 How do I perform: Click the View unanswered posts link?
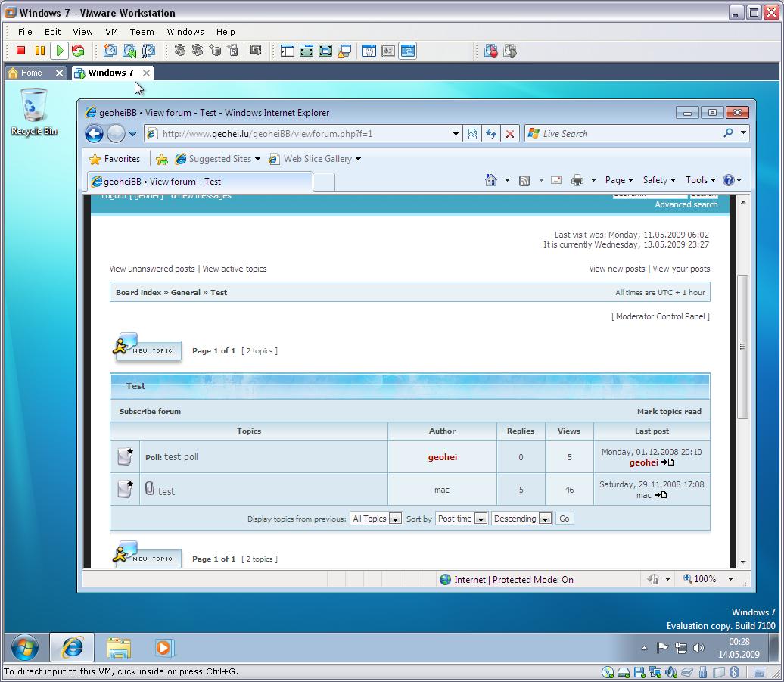[x=152, y=269]
